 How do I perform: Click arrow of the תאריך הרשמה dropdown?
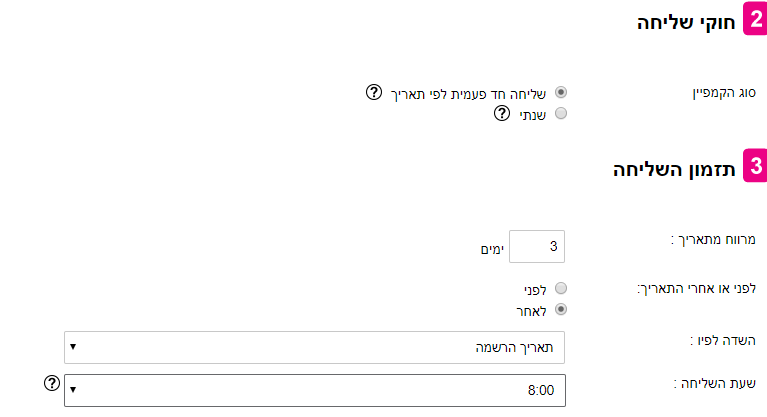(x=74, y=348)
